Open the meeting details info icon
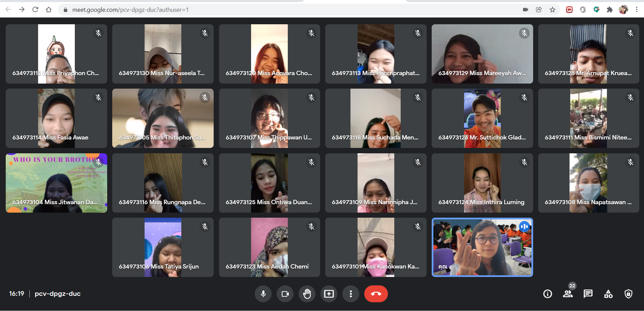This screenshot has width=644, height=311. 548,294
